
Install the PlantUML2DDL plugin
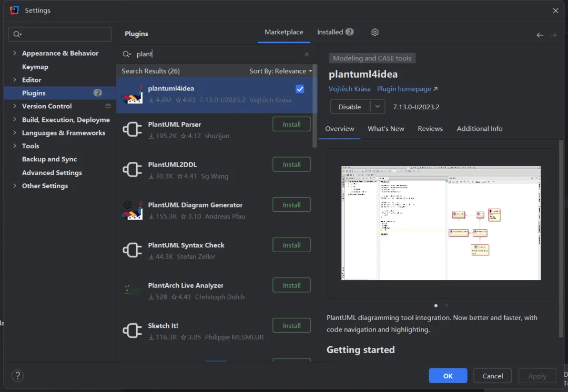pyautogui.click(x=291, y=164)
